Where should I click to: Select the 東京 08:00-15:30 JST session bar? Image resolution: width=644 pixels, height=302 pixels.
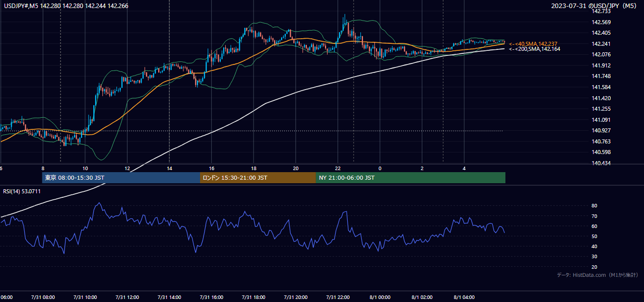pyautogui.click(x=121, y=178)
